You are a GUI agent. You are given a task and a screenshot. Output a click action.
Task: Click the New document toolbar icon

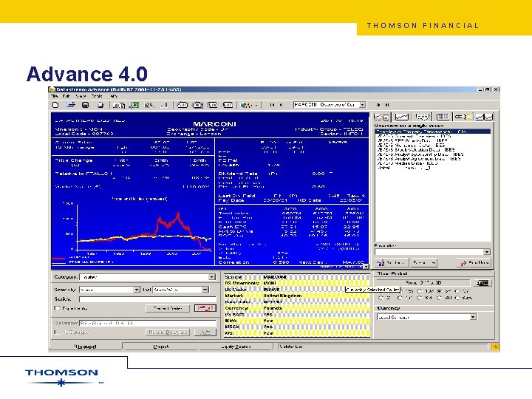tap(55, 105)
